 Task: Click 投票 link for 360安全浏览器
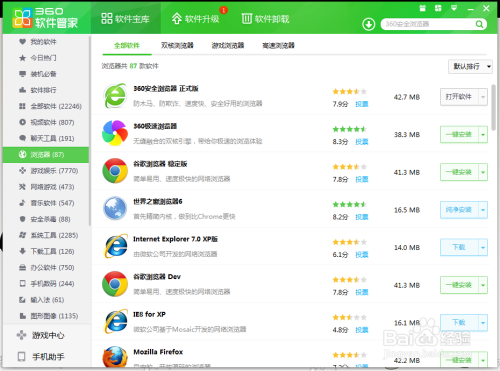pos(362,104)
